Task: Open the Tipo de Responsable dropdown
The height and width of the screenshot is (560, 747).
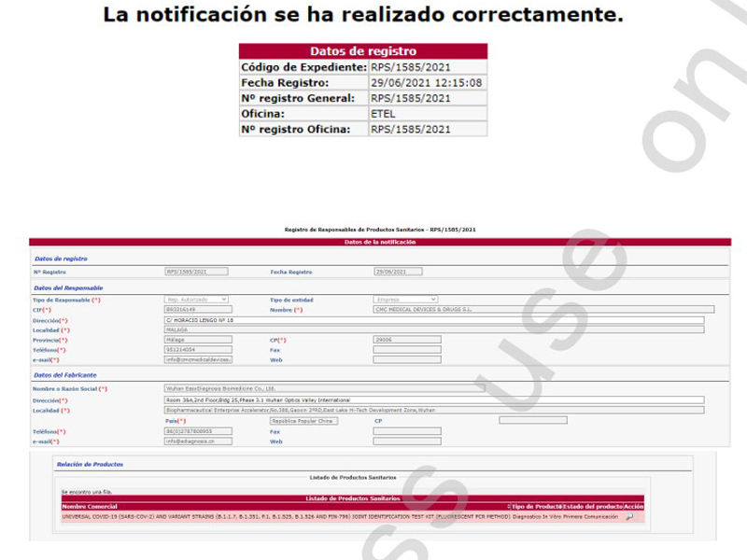Action: tap(196, 300)
